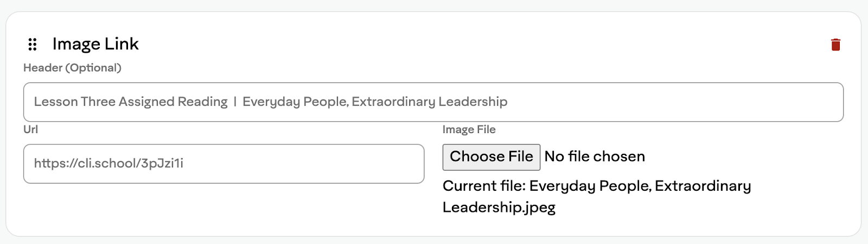The height and width of the screenshot is (244, 868).
Task: Select the 'Image Link' block title
Action: [95, 44]
